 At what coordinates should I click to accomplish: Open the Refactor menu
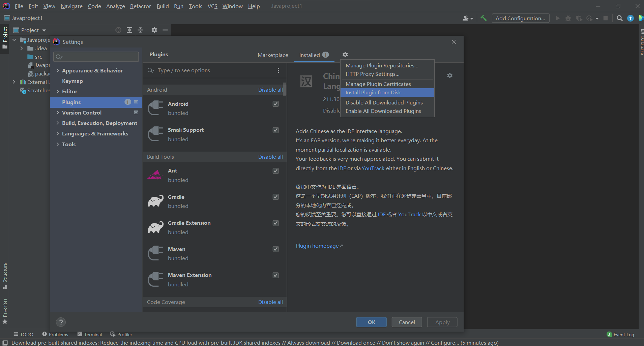(140, 6)
